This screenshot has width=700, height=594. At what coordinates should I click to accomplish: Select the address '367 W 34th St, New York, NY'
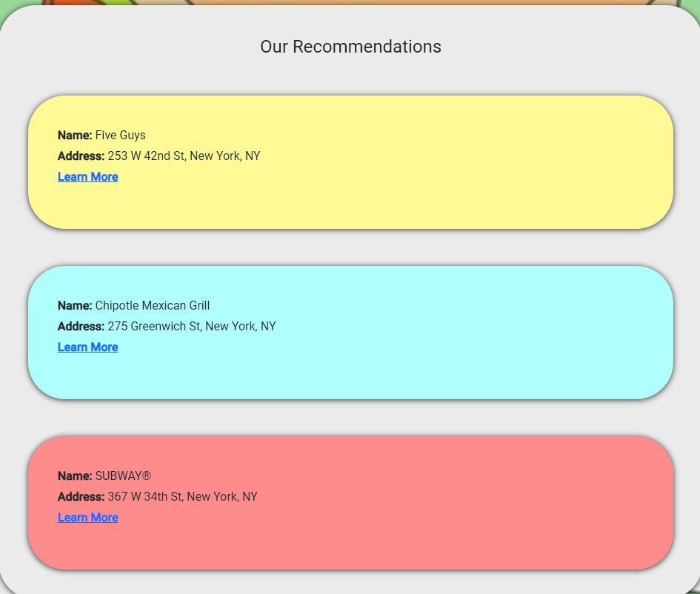coord(182,497)
